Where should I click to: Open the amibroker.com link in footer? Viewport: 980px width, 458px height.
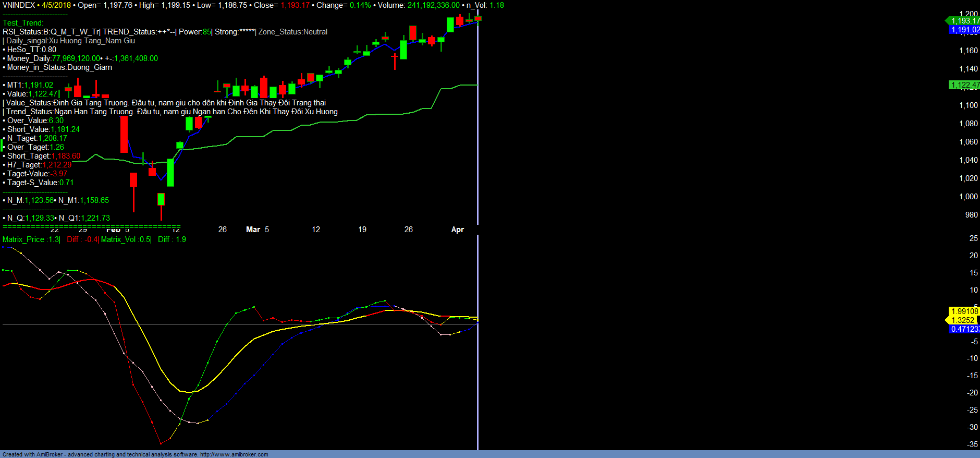(234, 454)
